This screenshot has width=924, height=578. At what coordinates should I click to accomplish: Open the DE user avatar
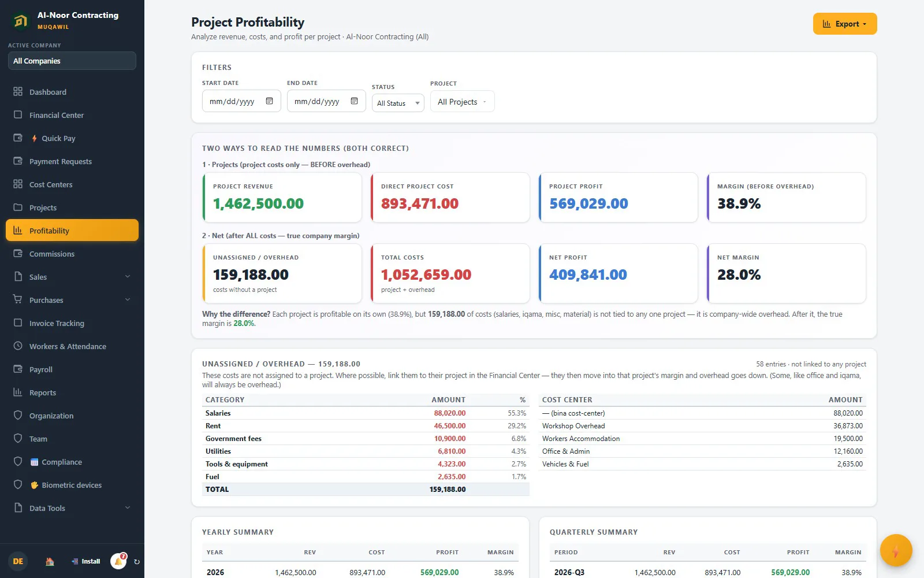[18, 561]
